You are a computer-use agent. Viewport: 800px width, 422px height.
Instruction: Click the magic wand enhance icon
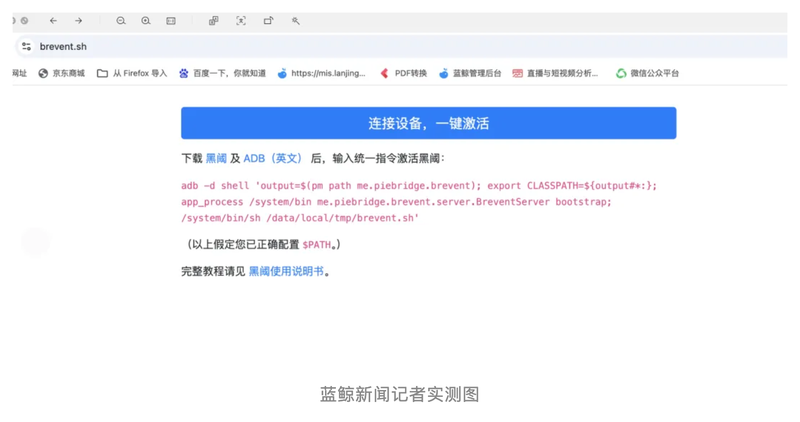295,21
